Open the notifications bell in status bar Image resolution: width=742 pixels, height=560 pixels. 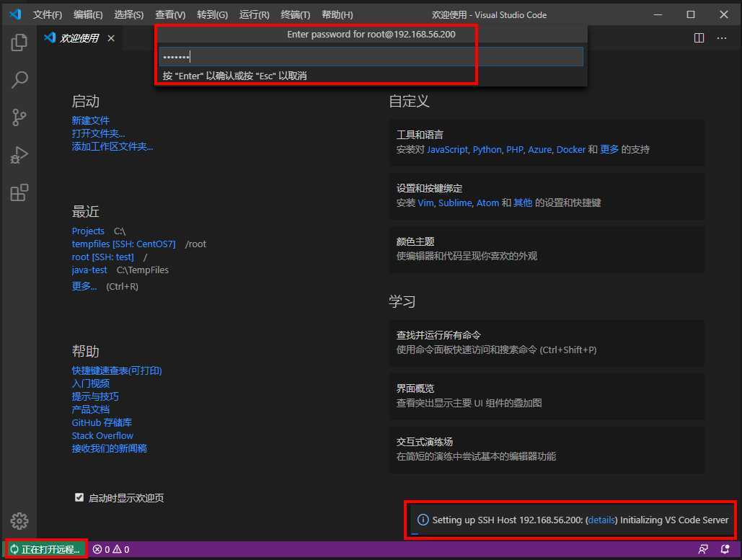(725, 549)
